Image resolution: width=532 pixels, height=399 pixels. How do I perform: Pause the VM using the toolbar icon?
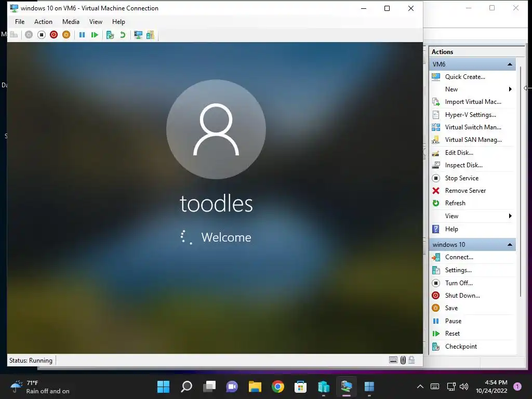click(82, 35)
